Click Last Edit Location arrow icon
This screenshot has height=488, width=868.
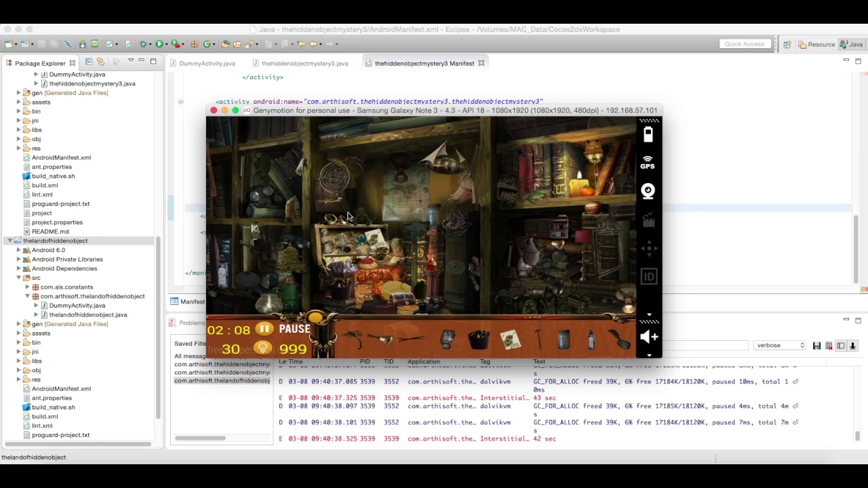pyautogui.click(x=302, y=44)
